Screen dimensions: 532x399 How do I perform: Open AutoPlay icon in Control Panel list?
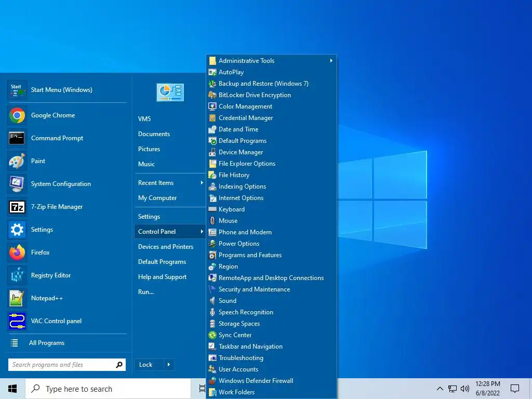212,72
